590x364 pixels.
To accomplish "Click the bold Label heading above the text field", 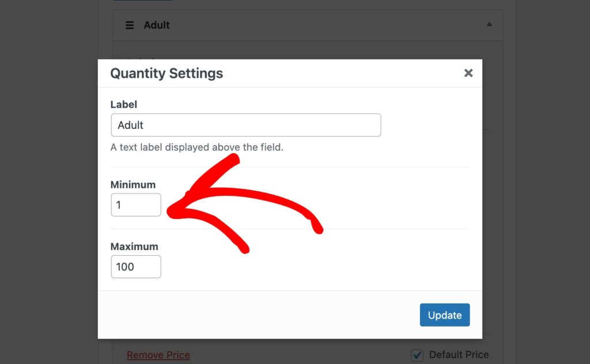I will point(123,104).
